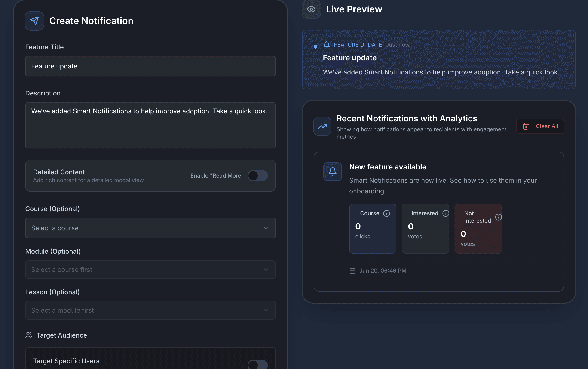Image resolution: width=588 pixels, height=369 pixels.
Task: Click the paper plane Create Notification icon
Action: (34, 21)
